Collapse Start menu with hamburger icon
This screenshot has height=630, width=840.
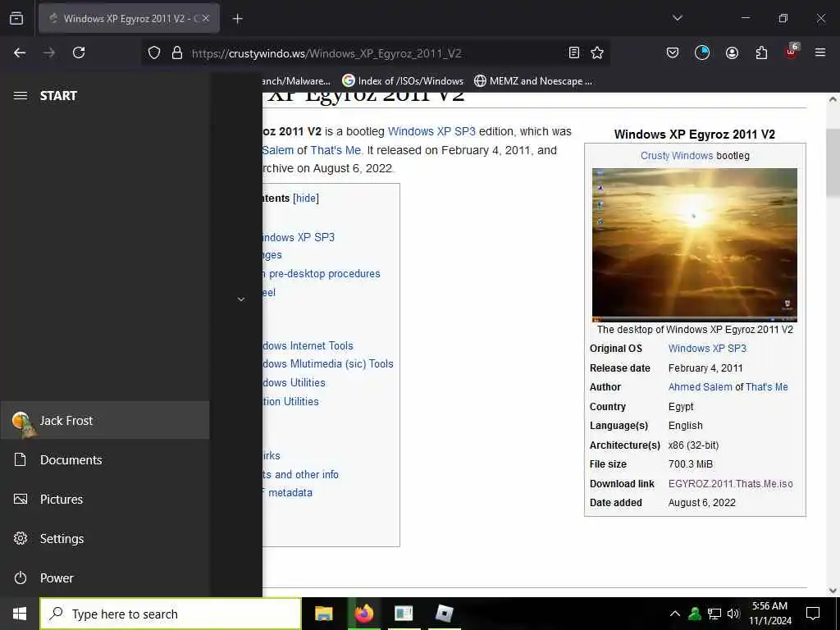[x=21, y=96]
